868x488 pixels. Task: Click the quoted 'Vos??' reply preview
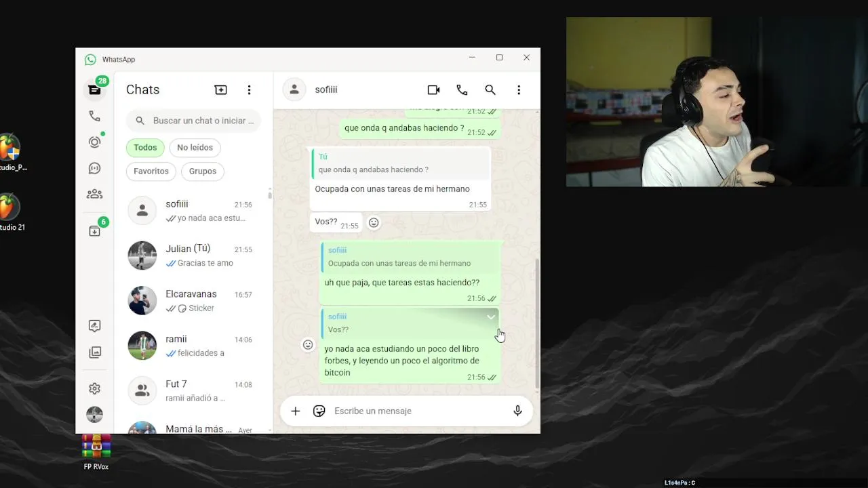pyautogui.click(x=410, y=323)
